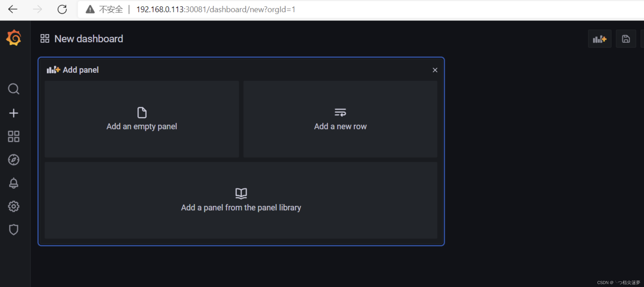The width and height of the screenshot is (644, 287).
Task: Click the Add panel header label
Action: tap(81, 70)
